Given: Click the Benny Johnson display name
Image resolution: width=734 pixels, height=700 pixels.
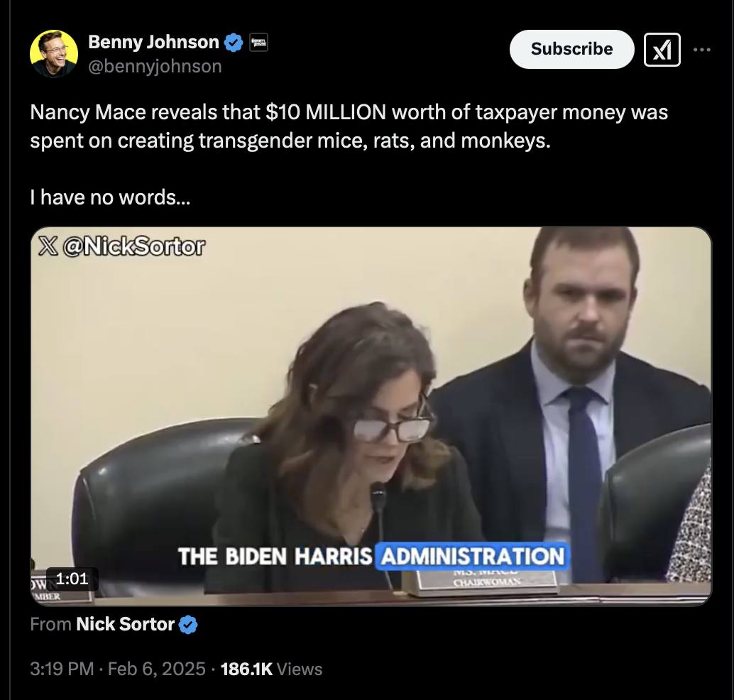Looking at the screenshot, I should point(153,42).
